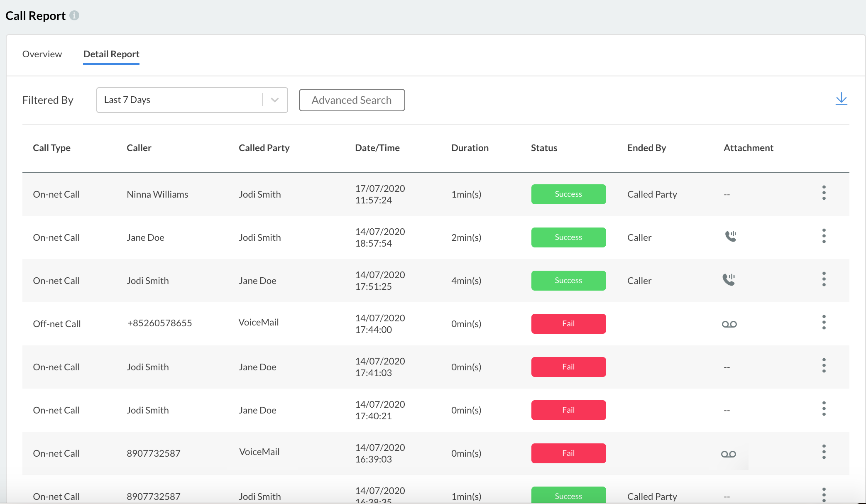Click the Success status of the 18:57:54 call
This screenshot has width=866, height=504.
tap(568, 237)
